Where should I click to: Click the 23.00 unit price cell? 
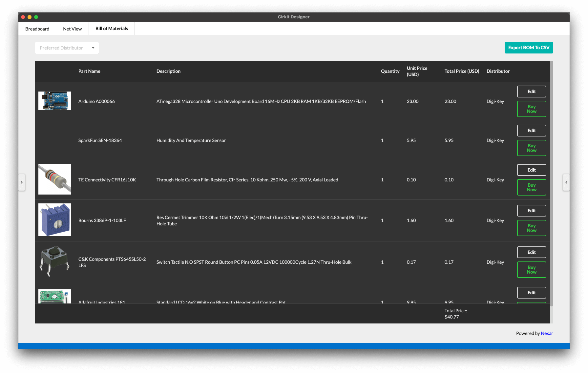point(412,101)
